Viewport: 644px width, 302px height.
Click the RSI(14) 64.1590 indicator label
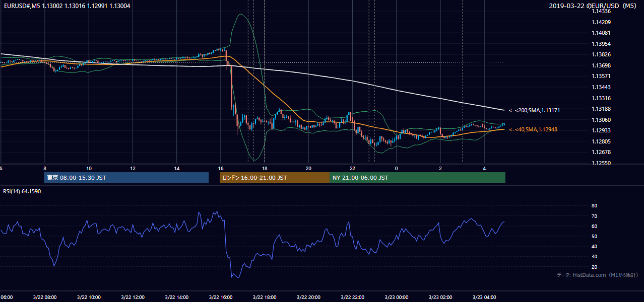coord(22,191)
